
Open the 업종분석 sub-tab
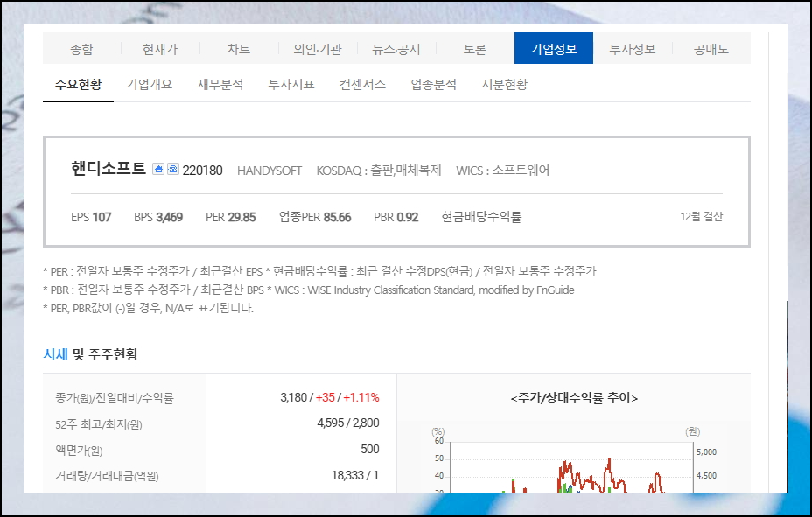[x=433, y=84]
